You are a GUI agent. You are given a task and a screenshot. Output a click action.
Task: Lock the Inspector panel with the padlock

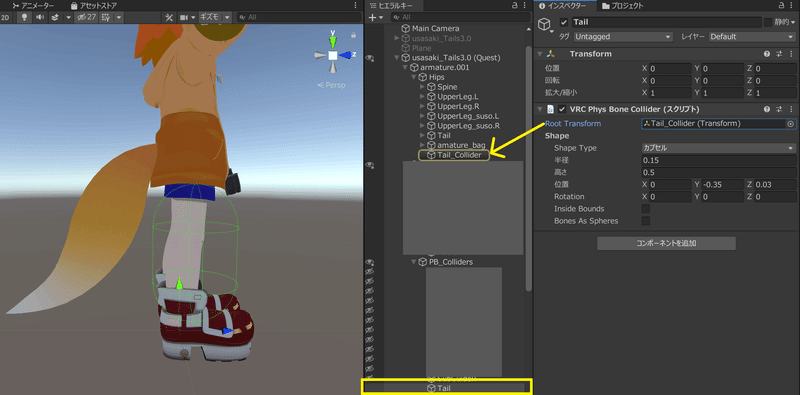click(782, 6)
